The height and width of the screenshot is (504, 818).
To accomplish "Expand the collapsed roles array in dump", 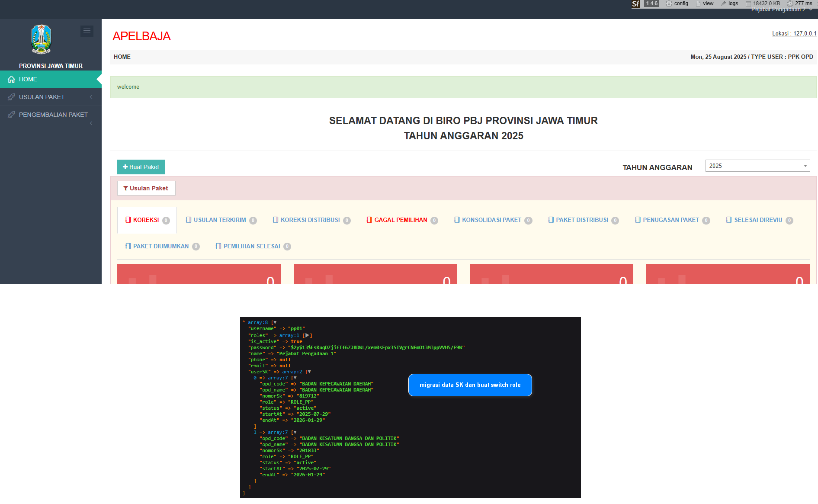I will click(x=307, y=335).
